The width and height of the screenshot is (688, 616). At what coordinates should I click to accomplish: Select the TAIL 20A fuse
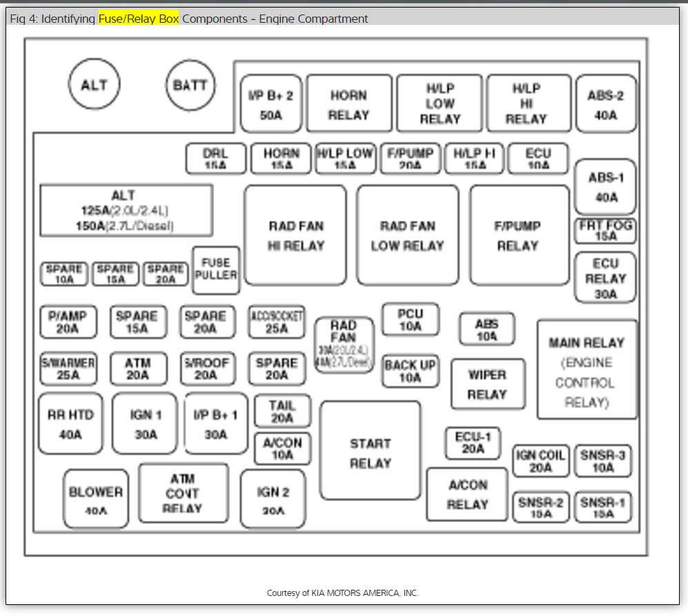pos(282,412)
